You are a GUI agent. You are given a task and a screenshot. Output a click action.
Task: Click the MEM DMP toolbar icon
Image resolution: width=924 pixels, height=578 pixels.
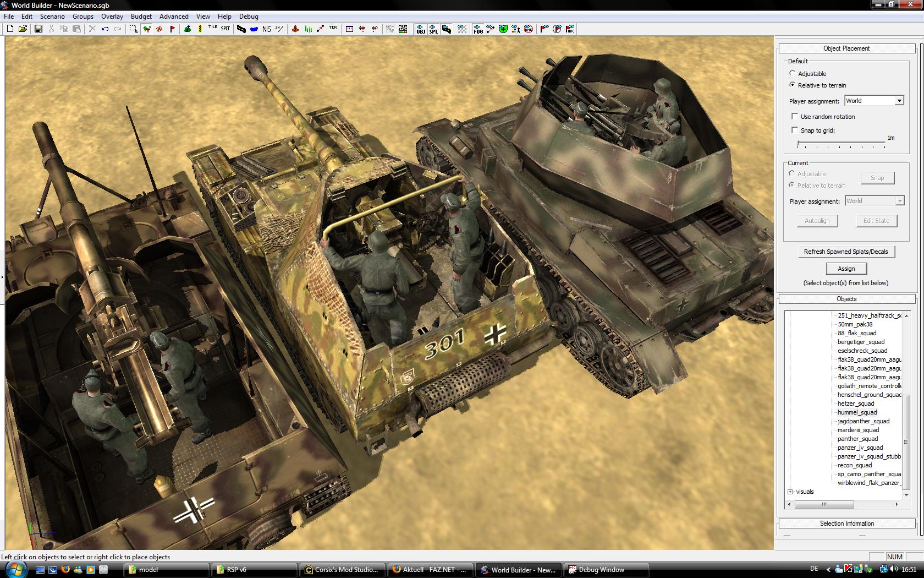(390, 29)
